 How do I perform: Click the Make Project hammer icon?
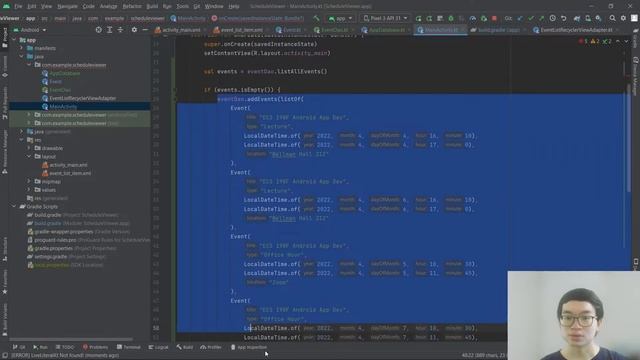[316, 18]
